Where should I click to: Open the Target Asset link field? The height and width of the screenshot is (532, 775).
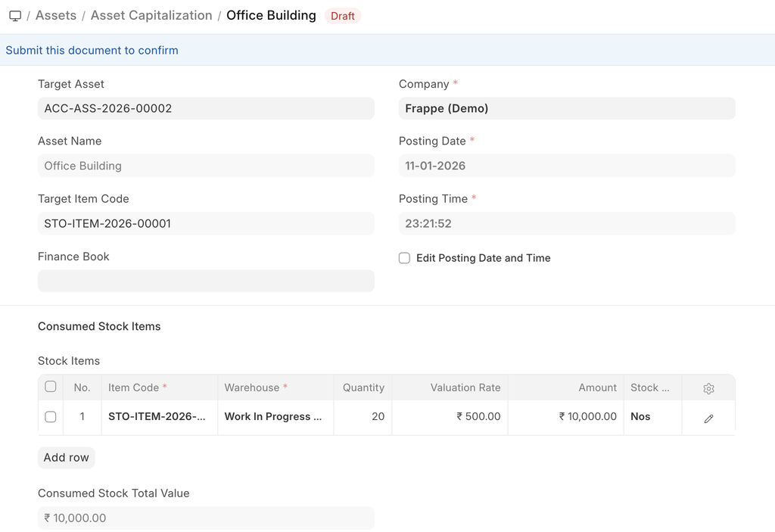(x=206, y=108)
